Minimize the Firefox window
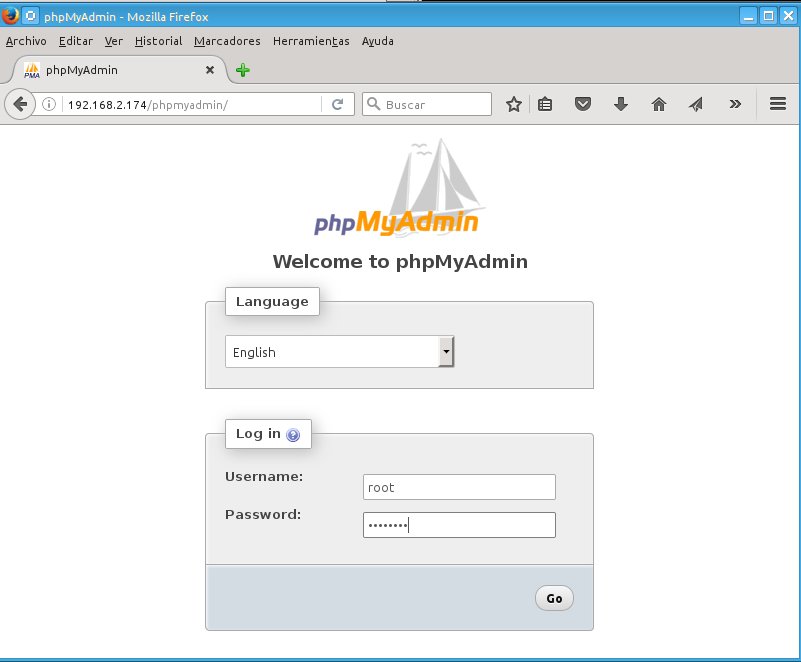The height and width of the screenshot is (662, 801). (748, 16)
